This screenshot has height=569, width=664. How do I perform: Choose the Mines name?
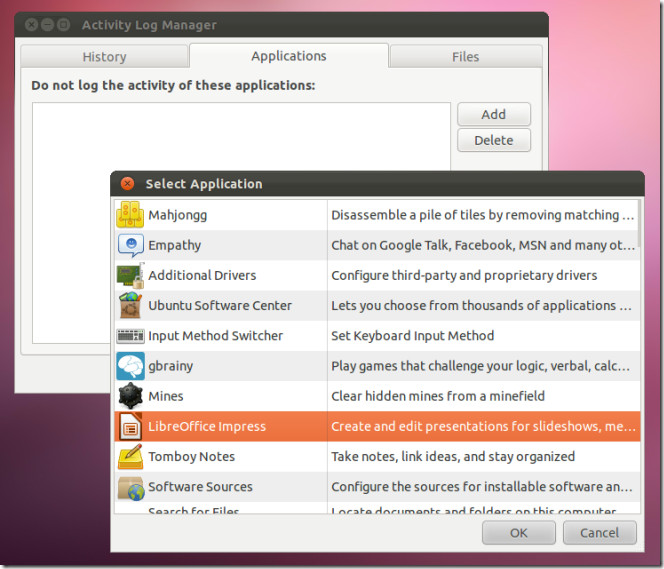coord(166,396)
